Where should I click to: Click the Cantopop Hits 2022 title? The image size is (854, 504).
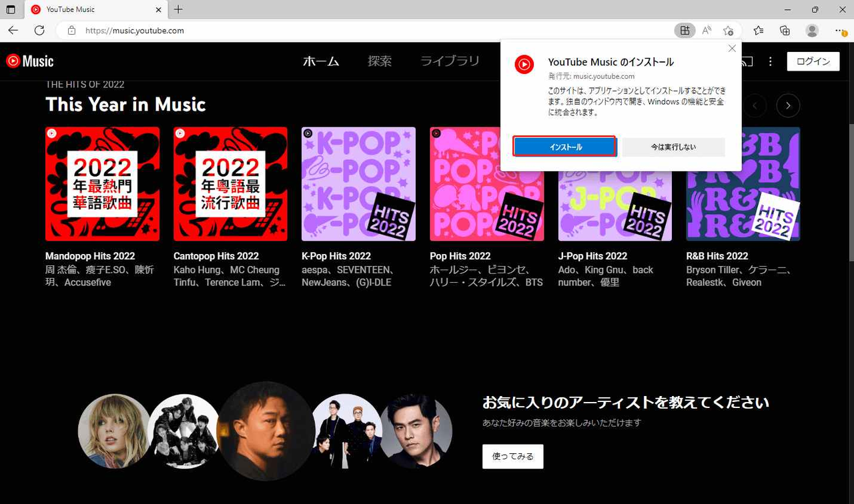[x=216, y=256]
